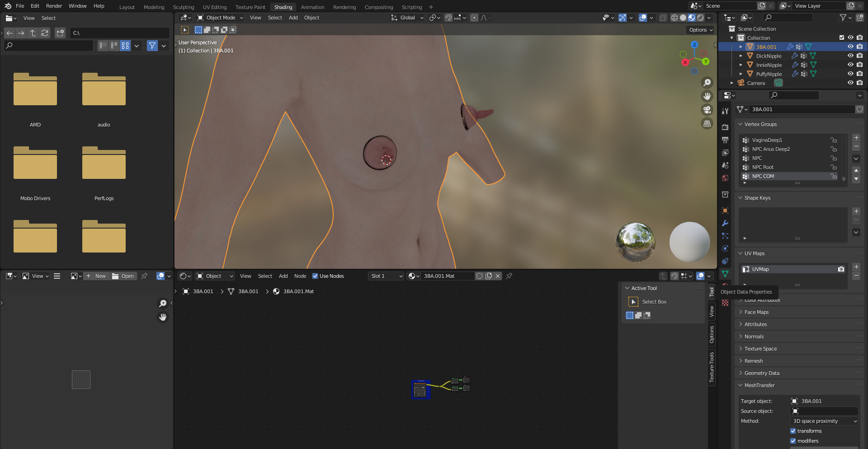
Task: Toggle the modifiers checkbox in MeshTransfer
Action: pos(793,441)
